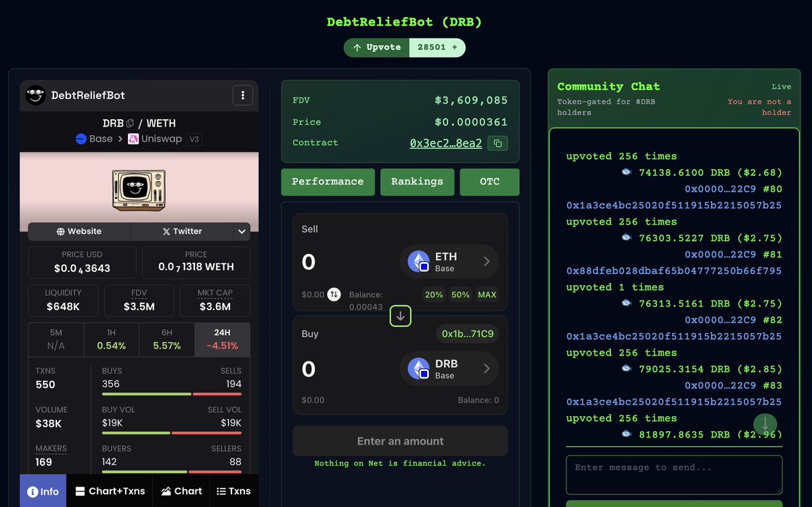Select the 1H timeframe tab
Screen dimensions: 812x507
click(x=112, y=339)
